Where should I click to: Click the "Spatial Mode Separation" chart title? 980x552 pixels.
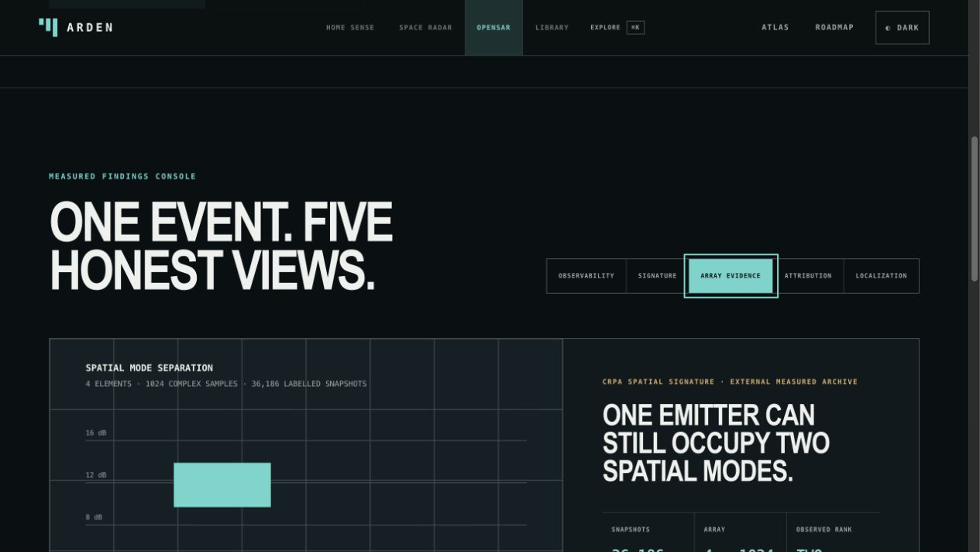click(150, 367)
